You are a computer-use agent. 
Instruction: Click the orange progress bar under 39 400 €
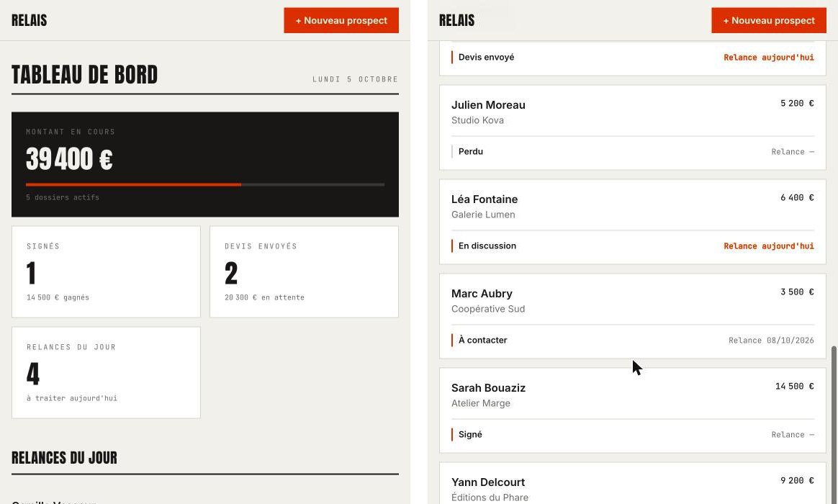coord(134,184)
